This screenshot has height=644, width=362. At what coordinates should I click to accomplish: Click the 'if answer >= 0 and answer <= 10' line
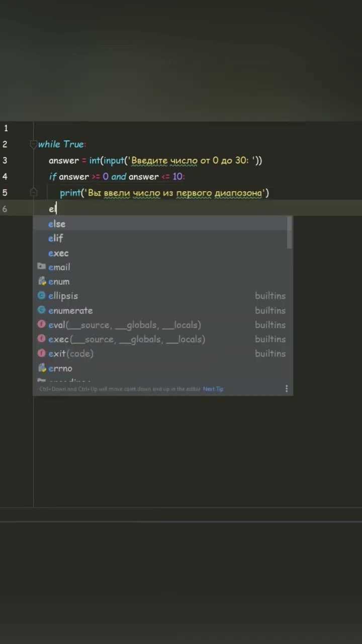117,177
